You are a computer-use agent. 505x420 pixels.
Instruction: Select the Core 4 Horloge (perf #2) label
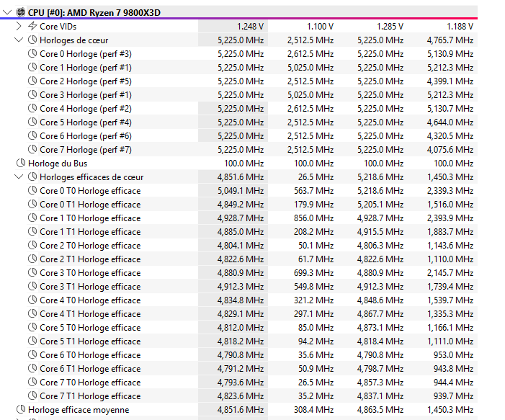pos(86,109)
